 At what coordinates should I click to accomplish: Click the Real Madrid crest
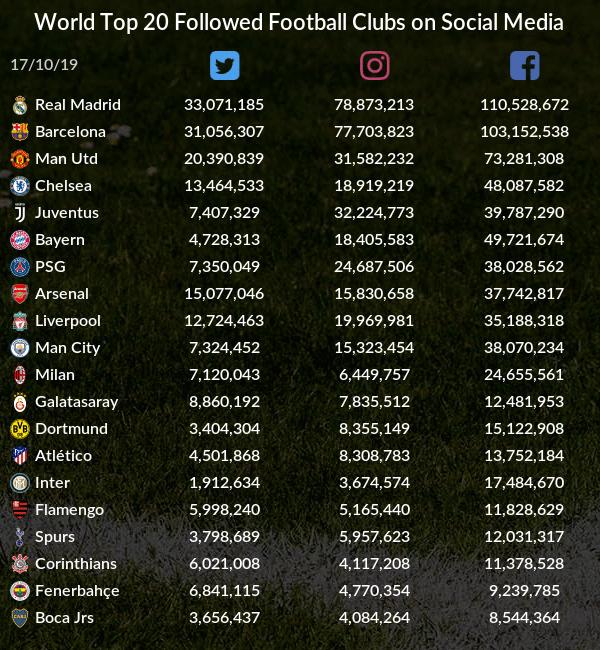[x=20, y=104]
